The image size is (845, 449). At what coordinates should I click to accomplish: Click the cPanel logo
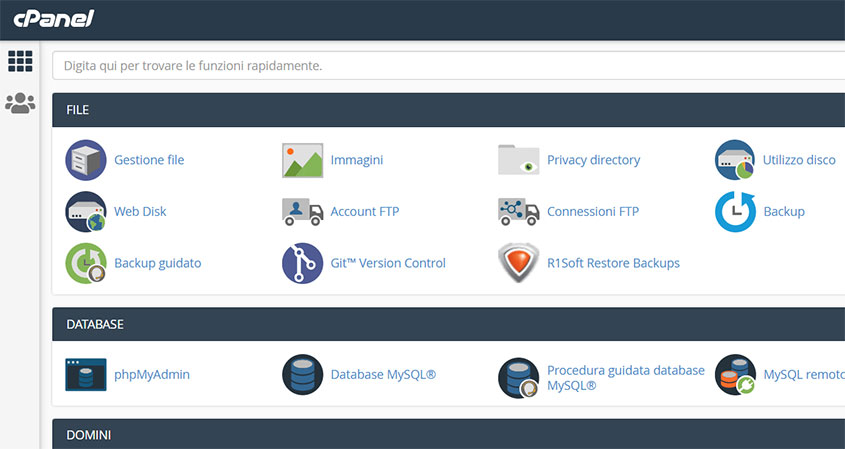pos(53,19)
